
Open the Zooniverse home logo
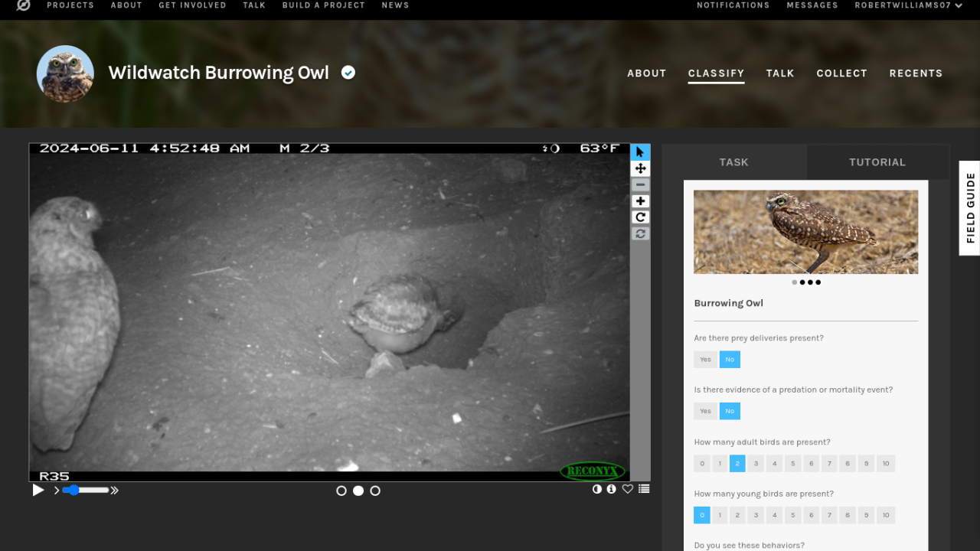click(24, 5)
